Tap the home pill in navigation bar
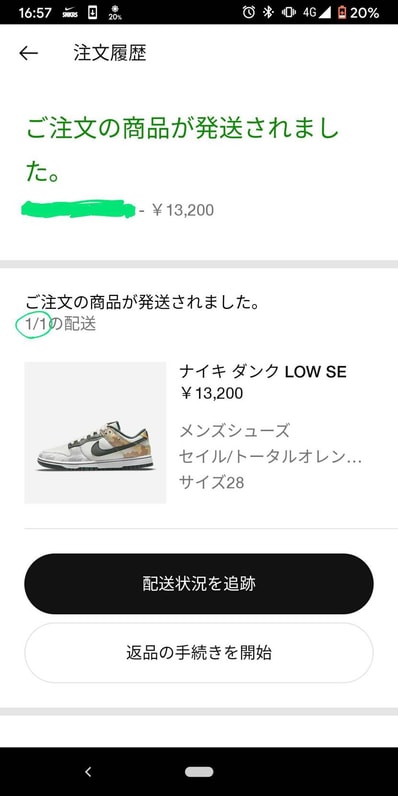 pos(199,772)
